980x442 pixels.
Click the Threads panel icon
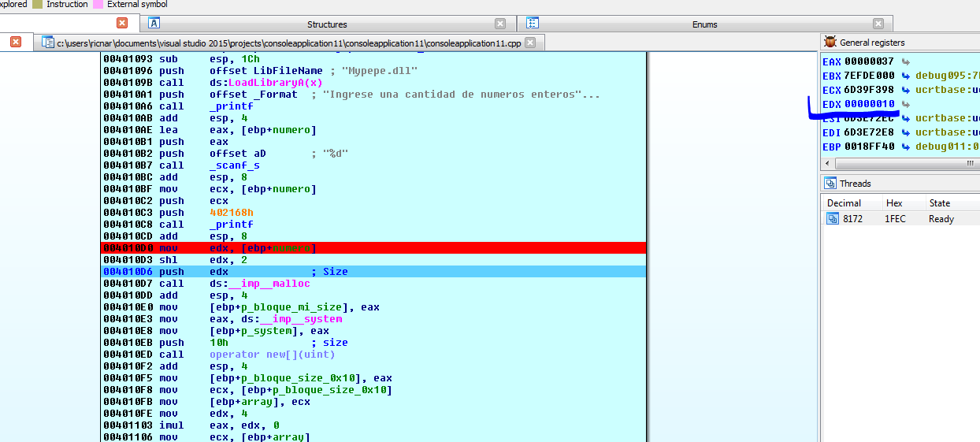[x=830, y=184]
